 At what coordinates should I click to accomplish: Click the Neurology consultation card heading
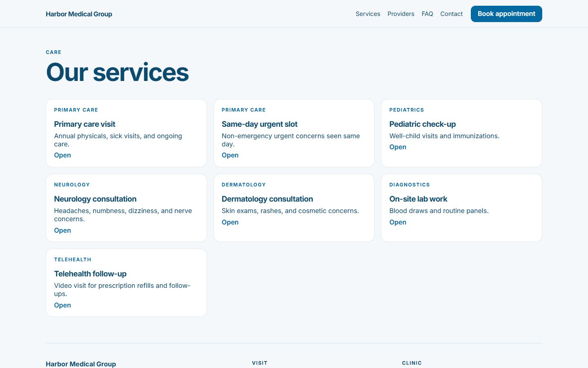tap(95, 199)
